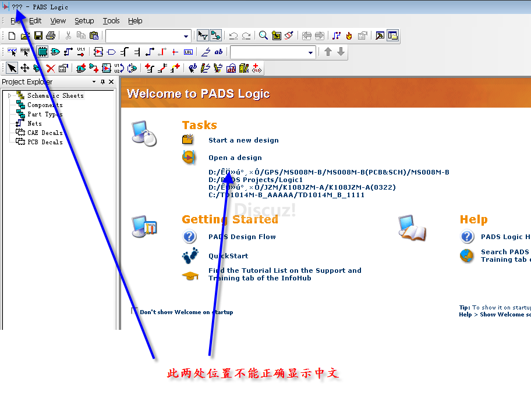
Task: Click the Move four-arrow tool
Action: (24, 69)
